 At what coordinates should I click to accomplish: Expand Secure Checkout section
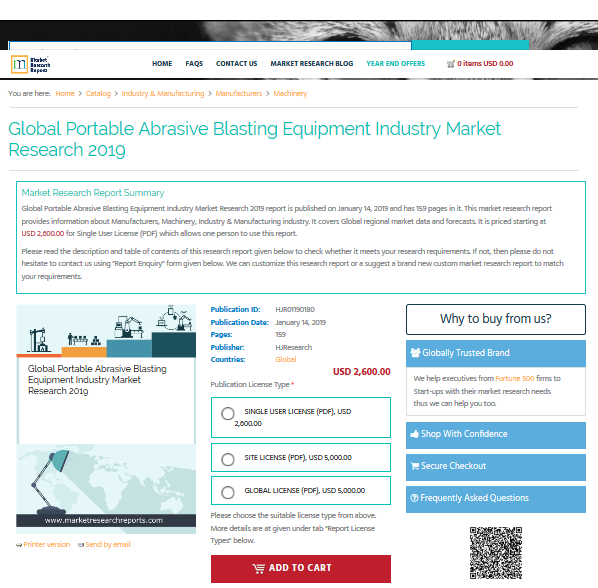pos(495,467)
